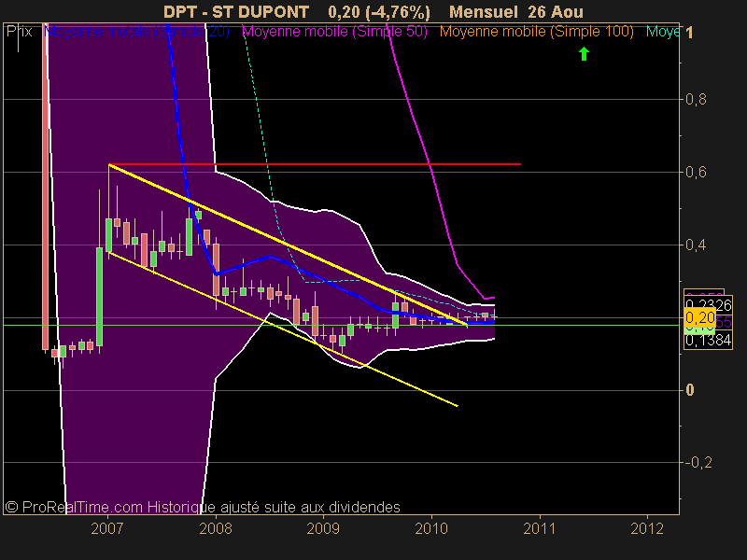Click the "0,20 (-4,76%)" price change text
Viewport: 747px width, 560px height.
(x=379, y=11)
